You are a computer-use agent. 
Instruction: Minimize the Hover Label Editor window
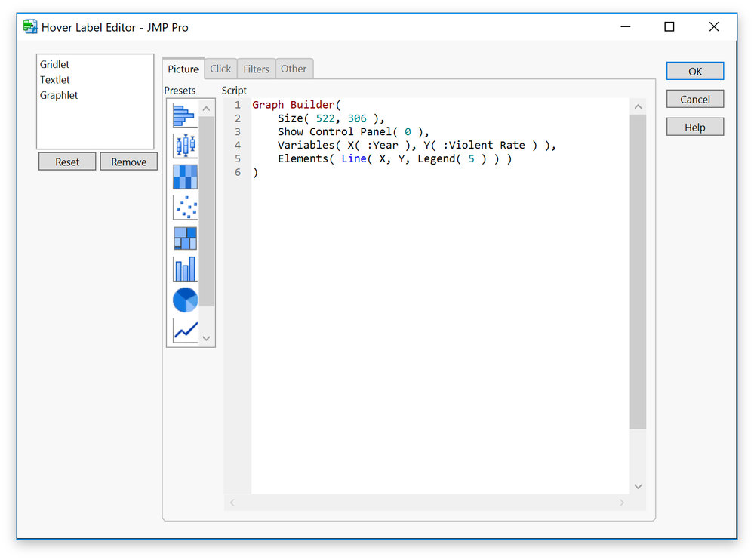coord(625,26)
